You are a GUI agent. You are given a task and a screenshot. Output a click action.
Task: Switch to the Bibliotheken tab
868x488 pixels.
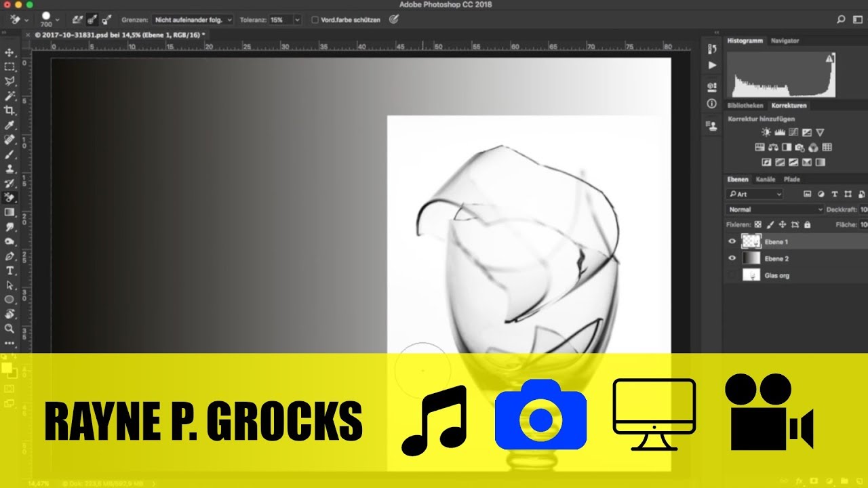[745, 106]
